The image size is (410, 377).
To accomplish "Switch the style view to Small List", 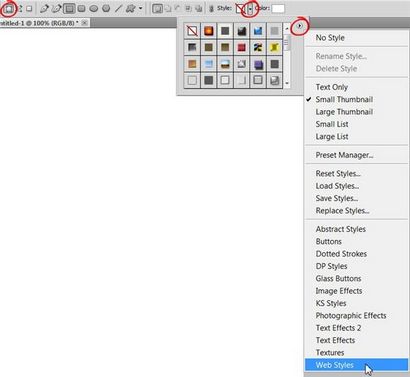I will point(332,124).
